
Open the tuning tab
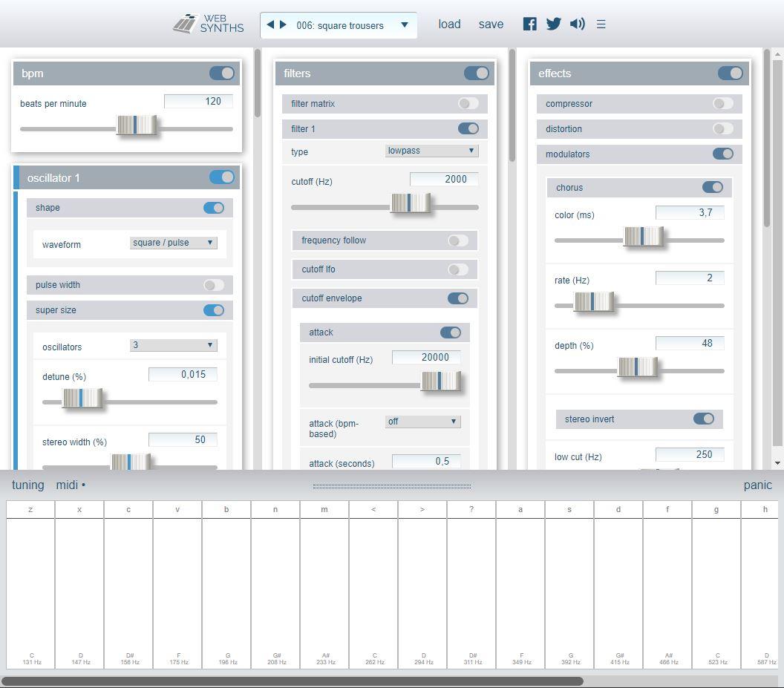[28, 485]
